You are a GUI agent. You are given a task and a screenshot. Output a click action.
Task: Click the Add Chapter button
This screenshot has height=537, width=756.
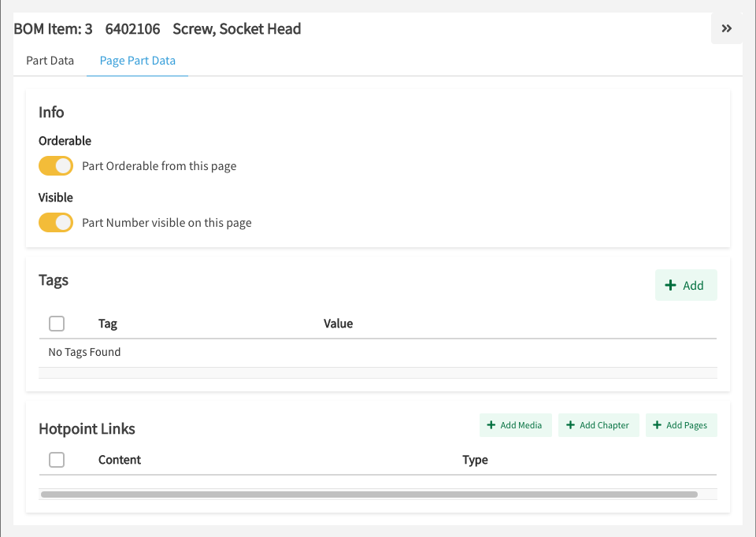coord(598,425)
